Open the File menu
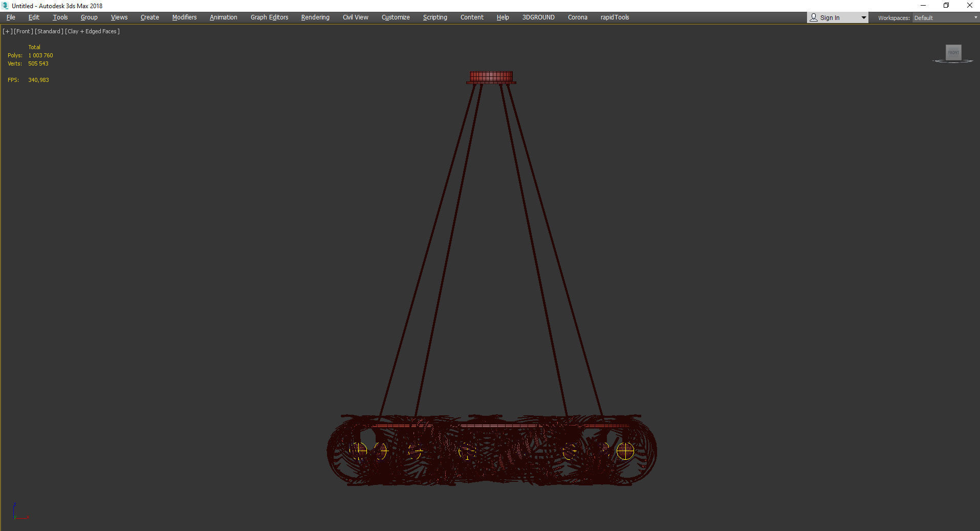 click(x=11, y=17)
